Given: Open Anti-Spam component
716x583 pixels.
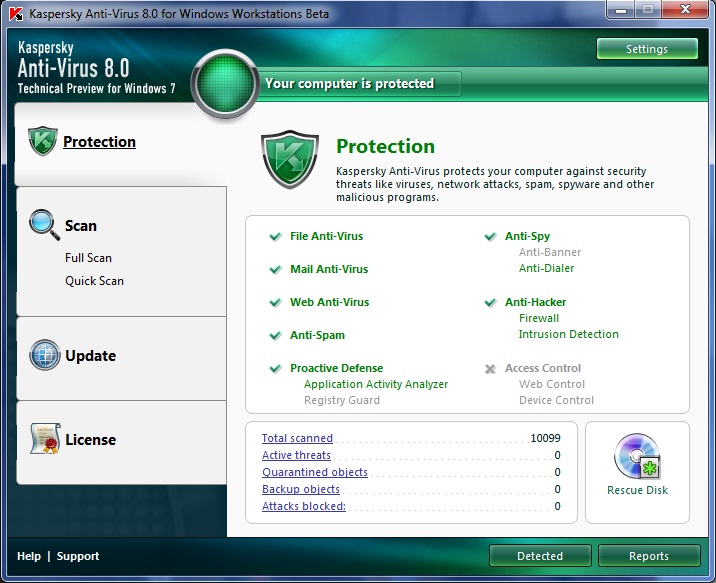Looking at the screenshot, I should click(x=317, y=335).
